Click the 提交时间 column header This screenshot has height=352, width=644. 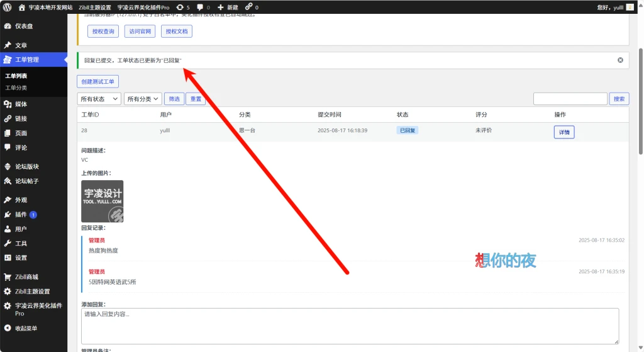tap(330, 115)
